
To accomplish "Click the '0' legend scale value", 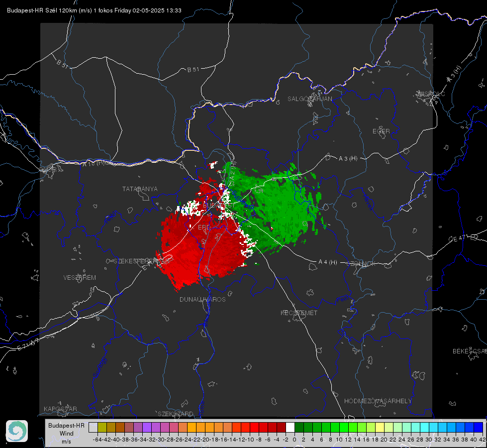I will pos(294,440).
